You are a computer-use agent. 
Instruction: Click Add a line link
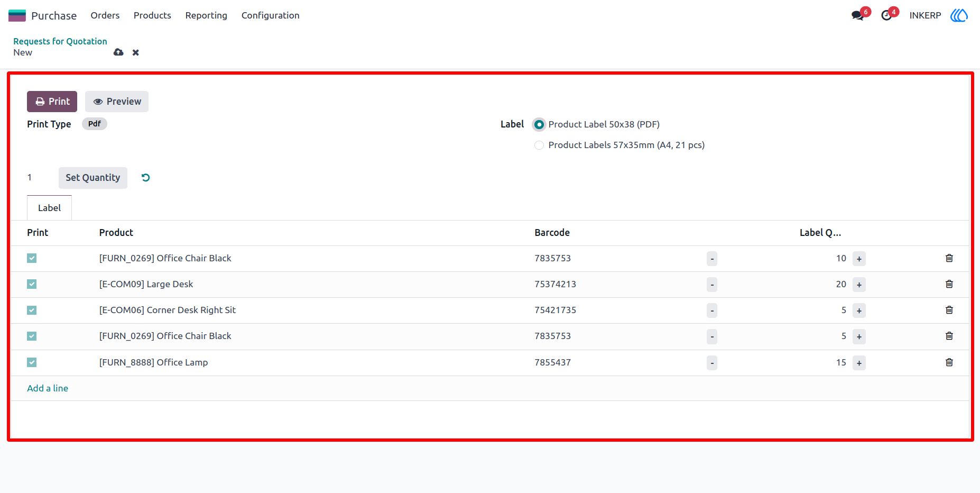(48, 388)
